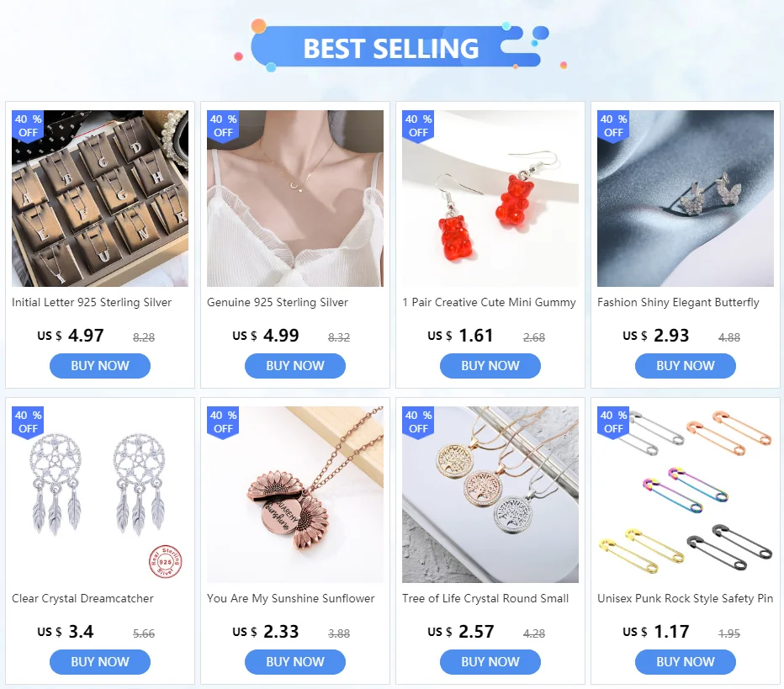The image size is (784, 689).
Task: Buy the gummy bear earrings now
Action: click(x=490, y=365)
